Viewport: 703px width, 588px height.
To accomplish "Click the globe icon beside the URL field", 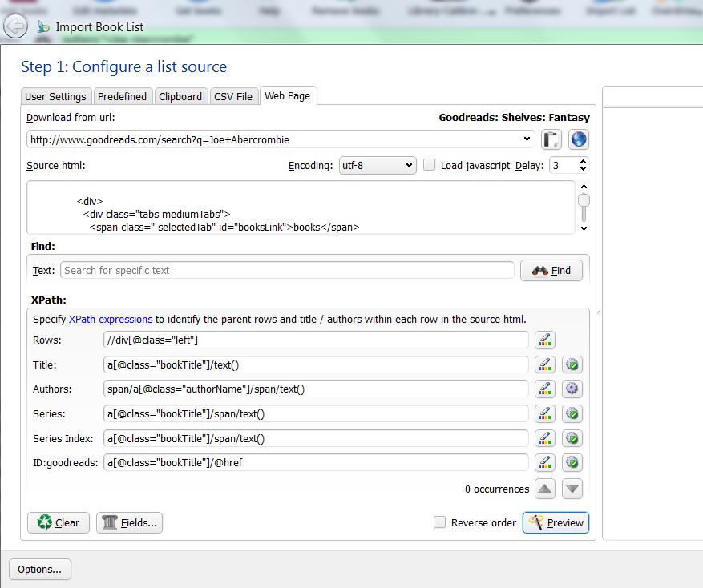I will click(x=578, y=139).
